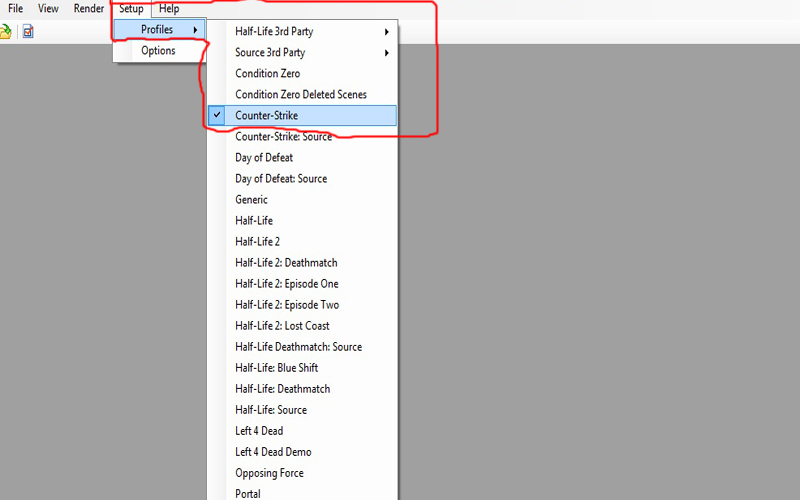
Task: Select the Source 3rd Party entry
Action: pyautogui.click(x=302, y=53)
